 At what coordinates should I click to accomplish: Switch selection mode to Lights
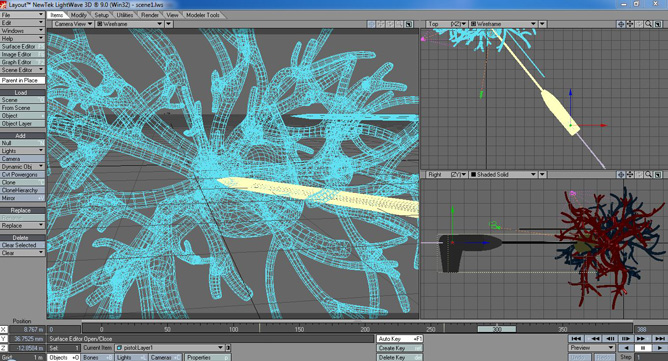coord(131,358)
